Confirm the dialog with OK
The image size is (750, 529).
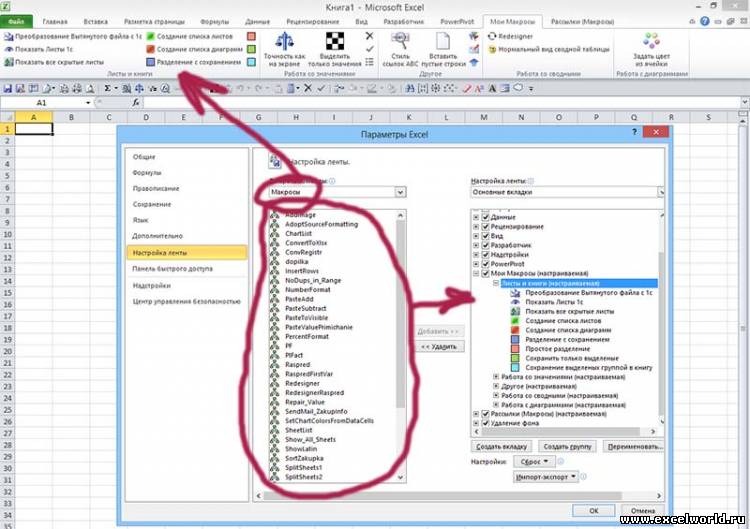594,511
